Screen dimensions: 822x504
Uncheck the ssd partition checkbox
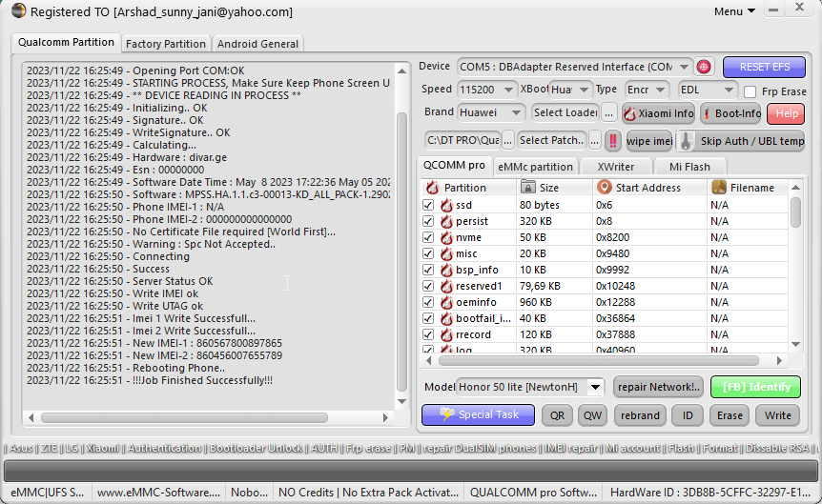point(428,205)
